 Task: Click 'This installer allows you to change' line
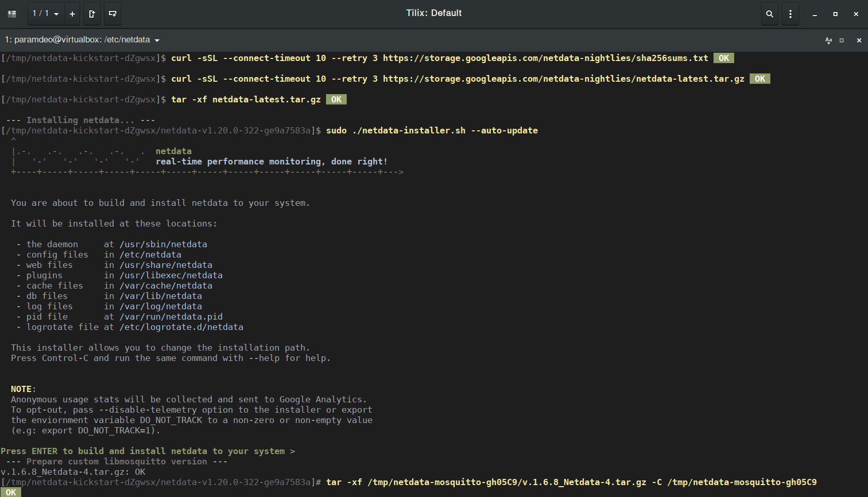tap(161, 348)
